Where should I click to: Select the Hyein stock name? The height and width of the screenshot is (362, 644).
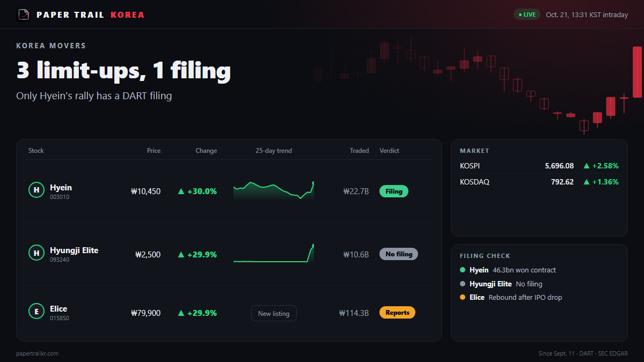pos(61,188)
